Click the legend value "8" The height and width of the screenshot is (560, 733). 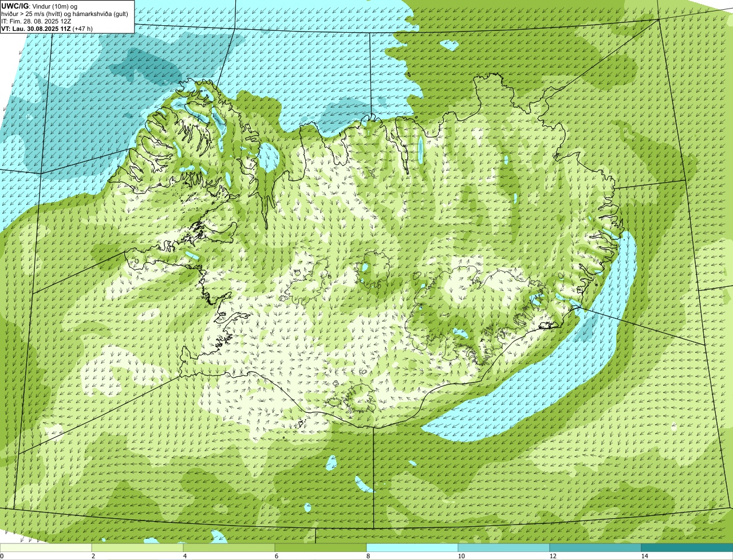[x=368, y=556]
